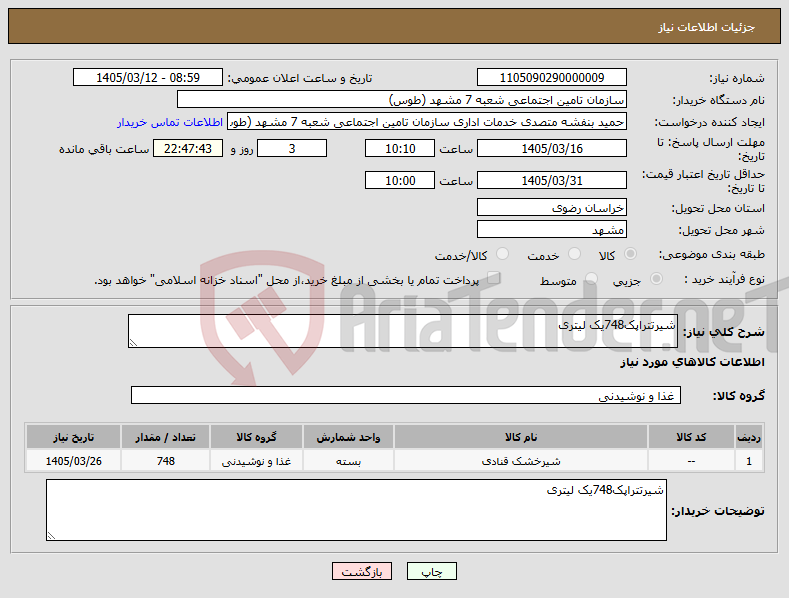Click the کد کالا column header
This screenshot has width=789, height=598.
tap(691, 437)
